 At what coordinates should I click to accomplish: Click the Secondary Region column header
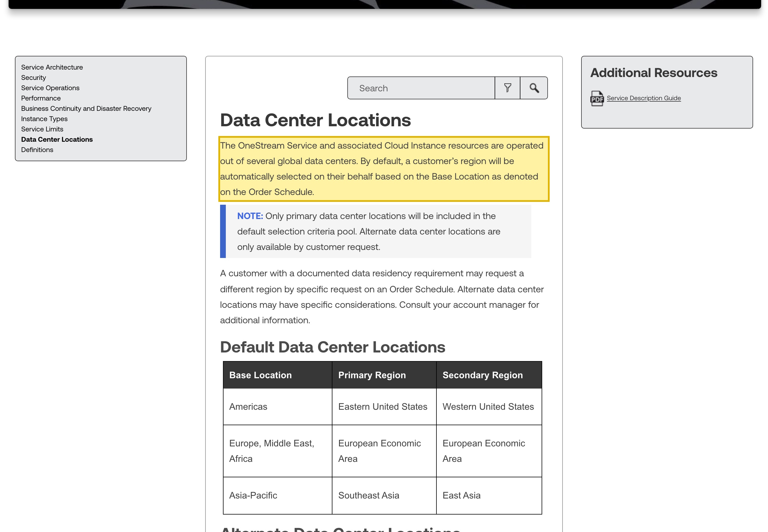pyautogui.click(x=489, y=375)
